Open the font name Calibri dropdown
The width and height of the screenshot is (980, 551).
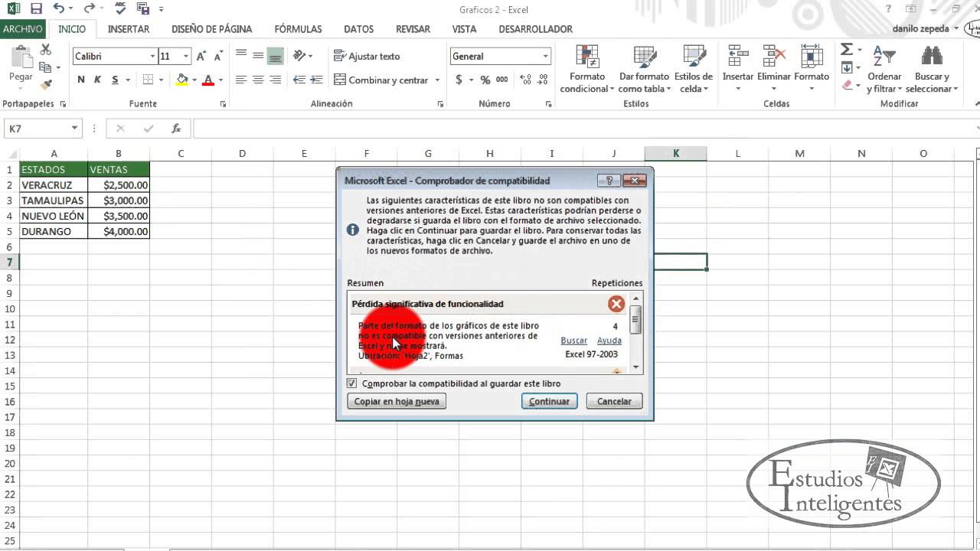click(152, 56)
